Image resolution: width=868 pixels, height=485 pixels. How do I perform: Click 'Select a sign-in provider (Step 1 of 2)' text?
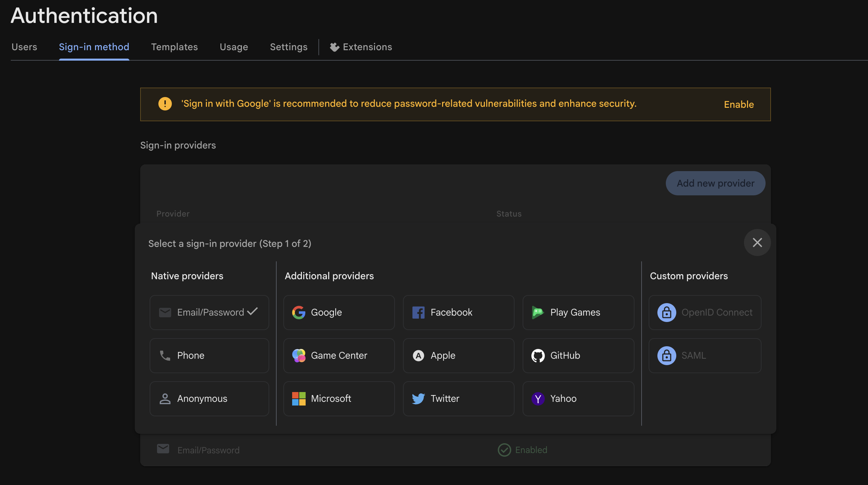(x=230, y=244)
